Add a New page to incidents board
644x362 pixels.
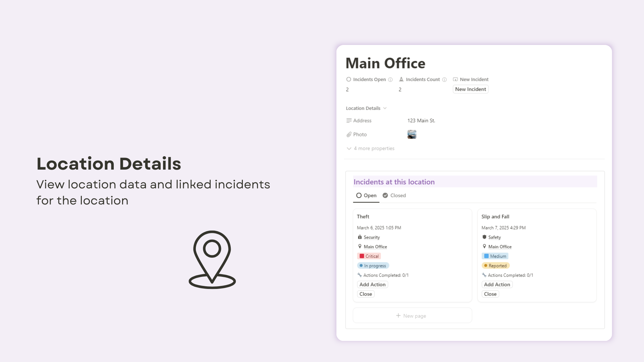pos(412,315)
